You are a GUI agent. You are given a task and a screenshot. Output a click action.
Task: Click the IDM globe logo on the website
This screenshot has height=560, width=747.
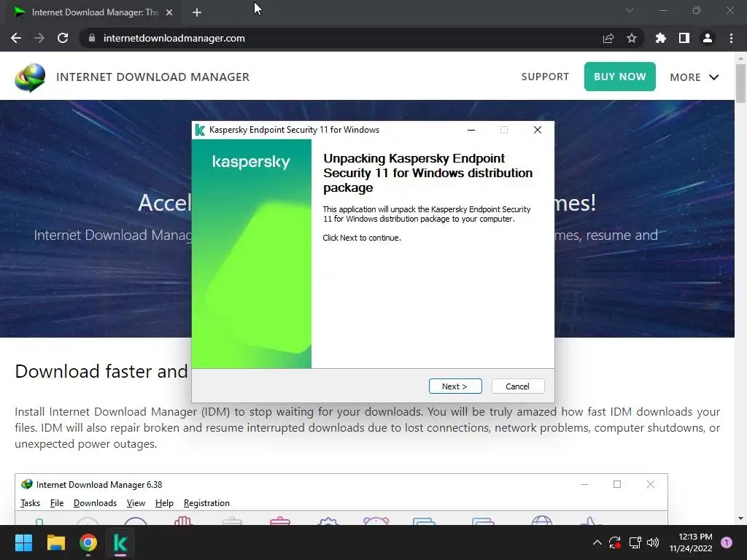[30, 77]
